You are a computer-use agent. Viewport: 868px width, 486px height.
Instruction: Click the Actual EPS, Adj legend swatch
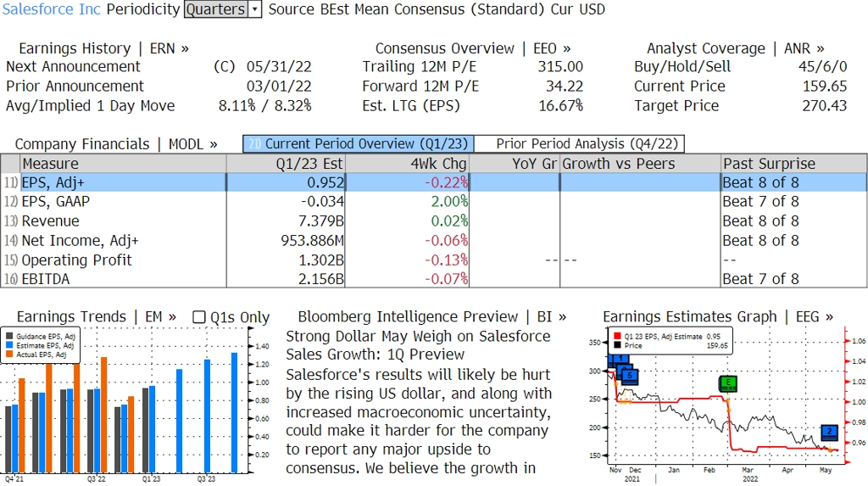[x=9, y=354]
